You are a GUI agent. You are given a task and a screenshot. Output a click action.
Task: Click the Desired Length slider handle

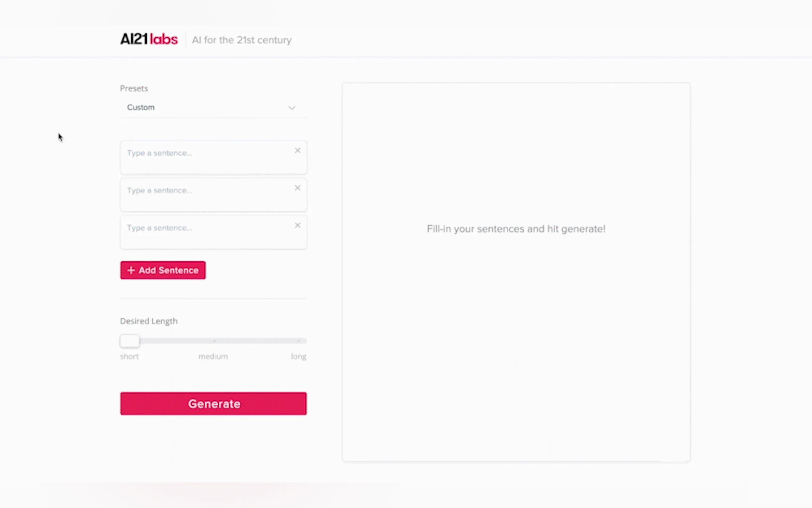(x=129, y=341)
